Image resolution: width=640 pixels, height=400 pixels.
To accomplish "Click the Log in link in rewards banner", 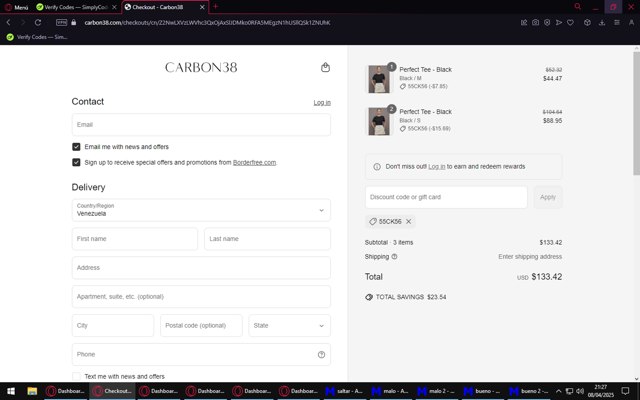I will [436, 167].
